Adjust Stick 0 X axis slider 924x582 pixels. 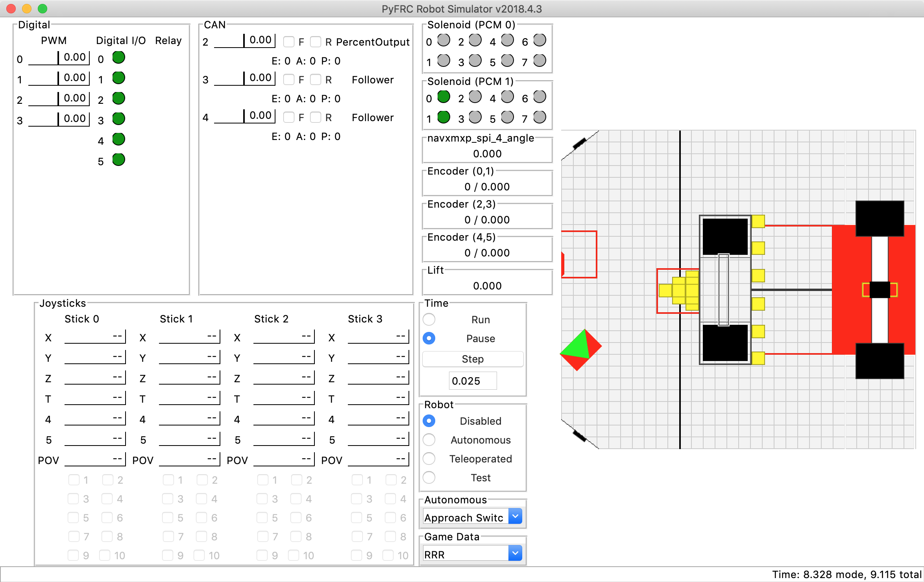coord(95,337)
